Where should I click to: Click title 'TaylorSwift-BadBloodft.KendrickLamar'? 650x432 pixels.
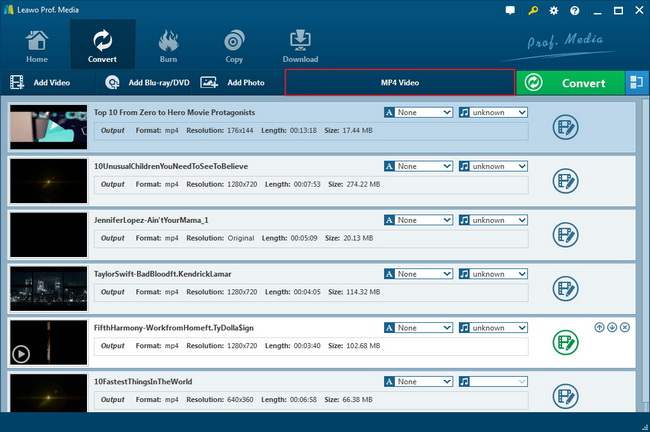(162, 274)
